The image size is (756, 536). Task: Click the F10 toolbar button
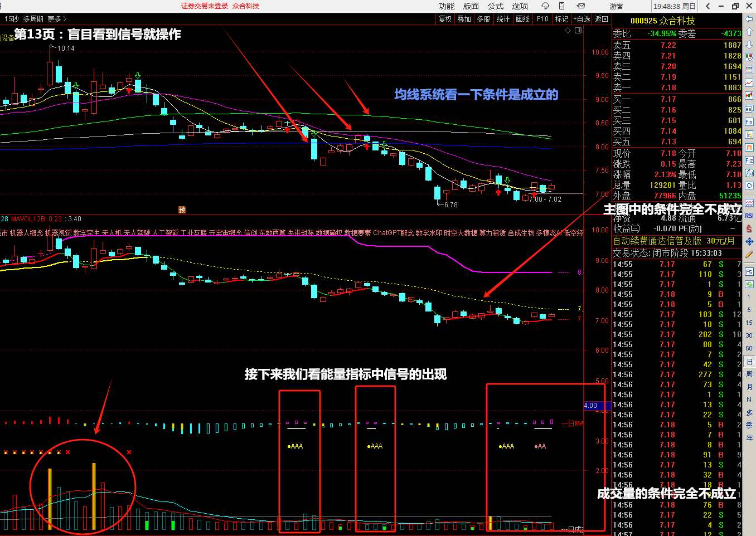pos(542,19)
